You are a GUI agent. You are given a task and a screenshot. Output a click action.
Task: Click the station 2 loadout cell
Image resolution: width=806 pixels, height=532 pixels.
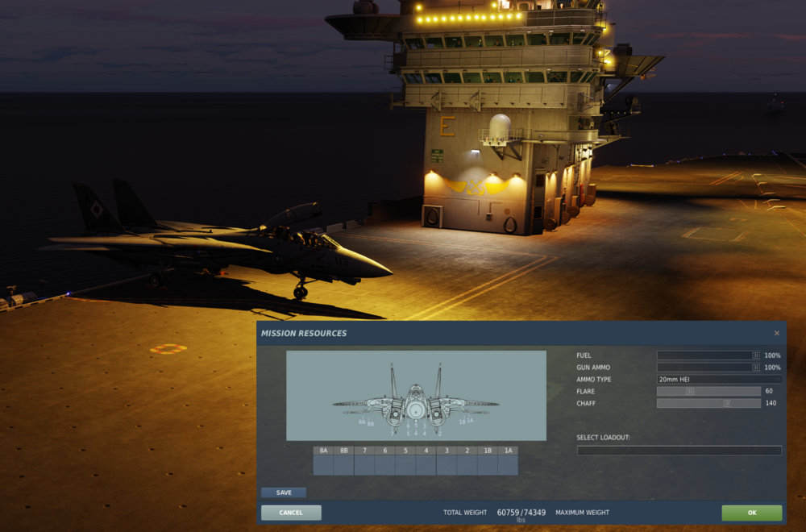coord(467,463)
